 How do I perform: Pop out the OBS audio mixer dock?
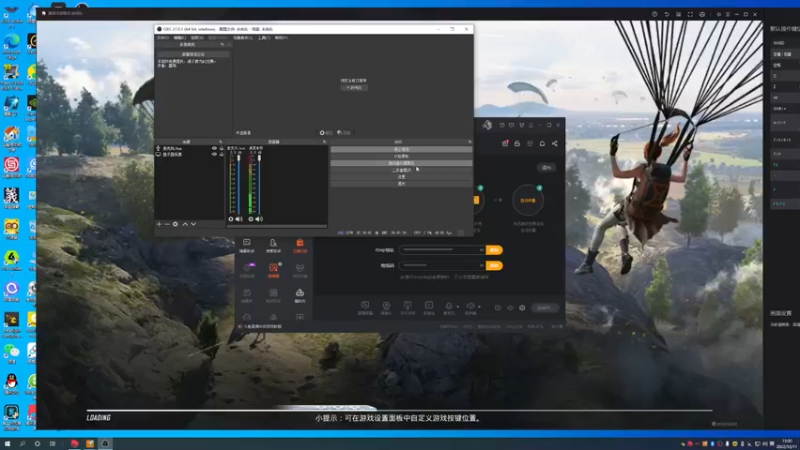(x=324, y=142)
